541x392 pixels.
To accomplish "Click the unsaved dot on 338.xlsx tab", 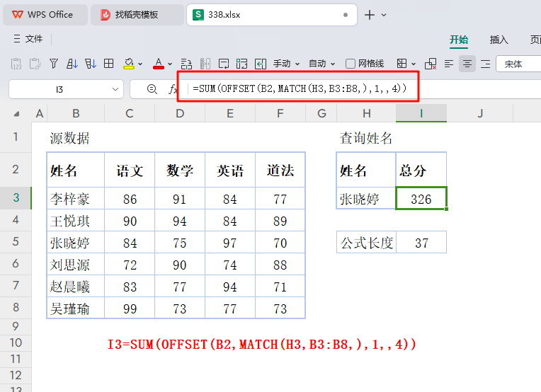I will click(346, 15).
